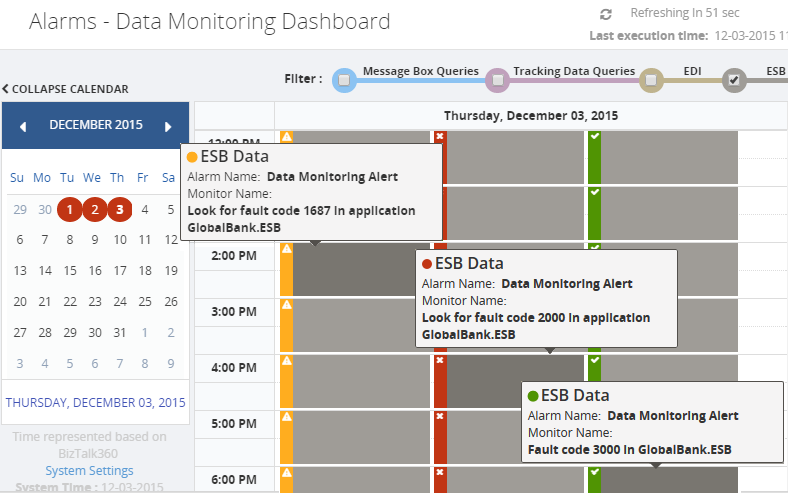Click success checkmark icon in the top row

[595, 136]
